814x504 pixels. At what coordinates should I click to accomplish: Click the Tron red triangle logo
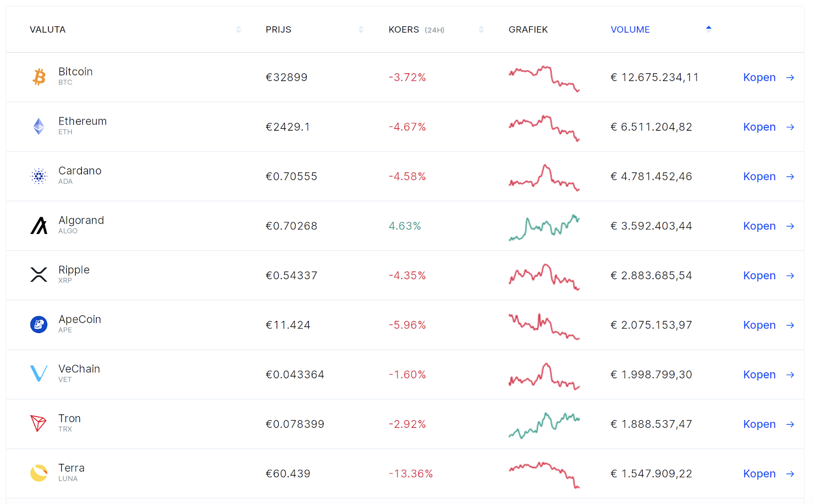click(39, 423)
